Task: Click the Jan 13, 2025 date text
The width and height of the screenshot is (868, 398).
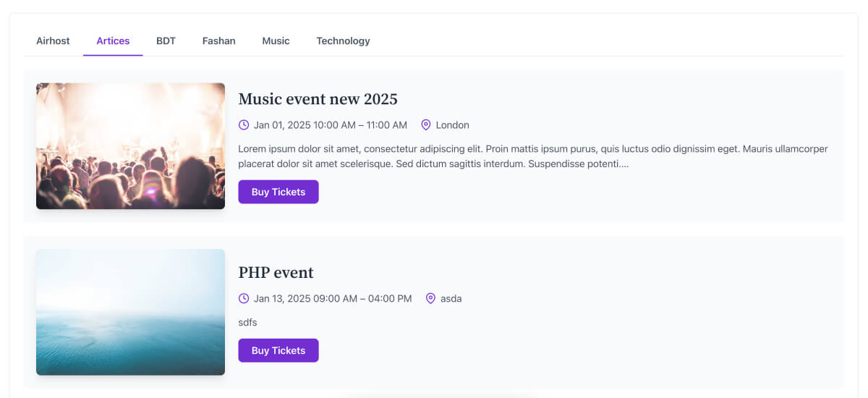Action: click(332, 298)
